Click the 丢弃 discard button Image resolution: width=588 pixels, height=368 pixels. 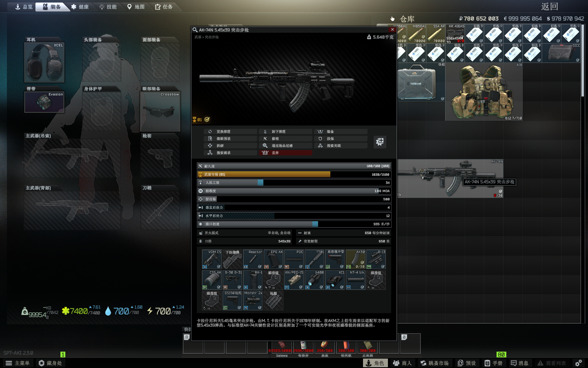pyautogui.click(x=285, y=153)
